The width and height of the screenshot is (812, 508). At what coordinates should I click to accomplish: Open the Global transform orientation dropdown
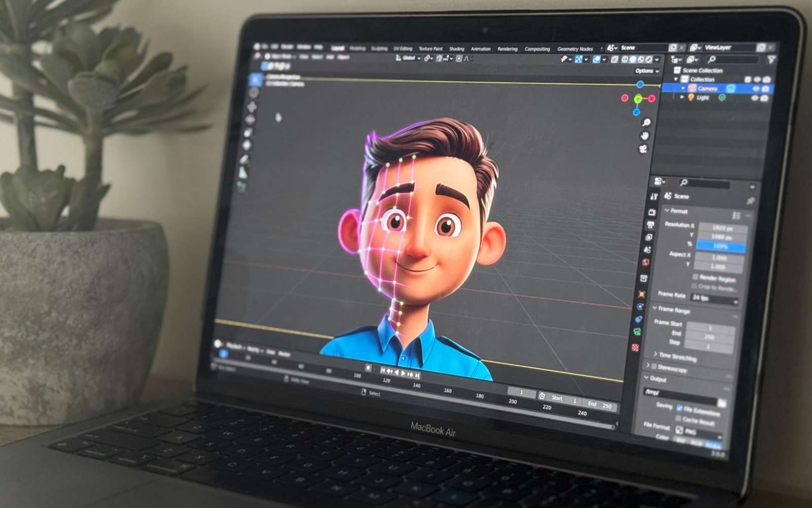[411, 57]
